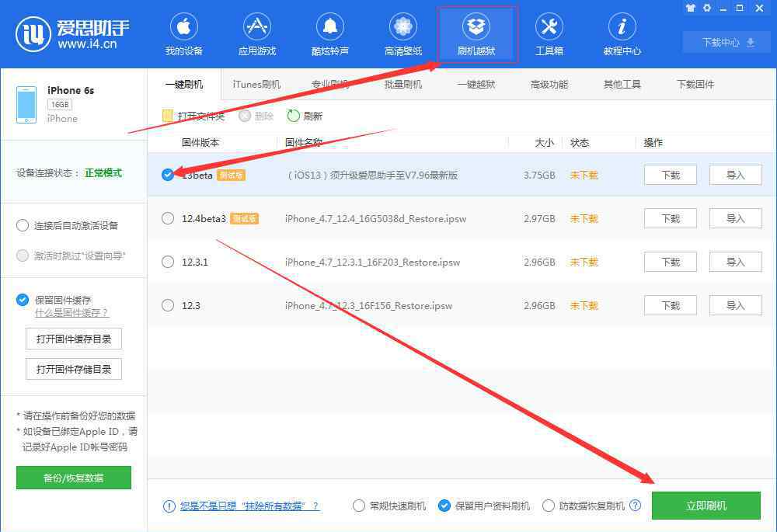Screen dimensions: 777x532
Task: Click the 备份/恢复数据 button
Action: point(74,478)
